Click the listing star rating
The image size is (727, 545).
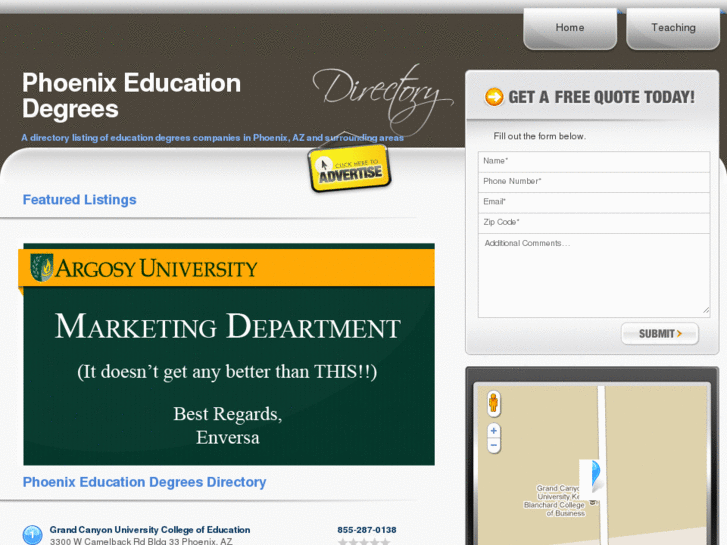tap(364, 542)
